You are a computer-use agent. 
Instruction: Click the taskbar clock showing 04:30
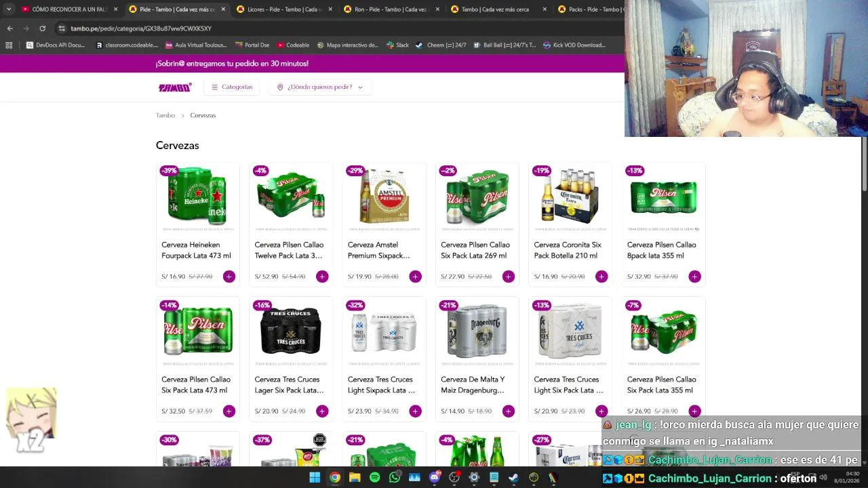coord(846,477)
